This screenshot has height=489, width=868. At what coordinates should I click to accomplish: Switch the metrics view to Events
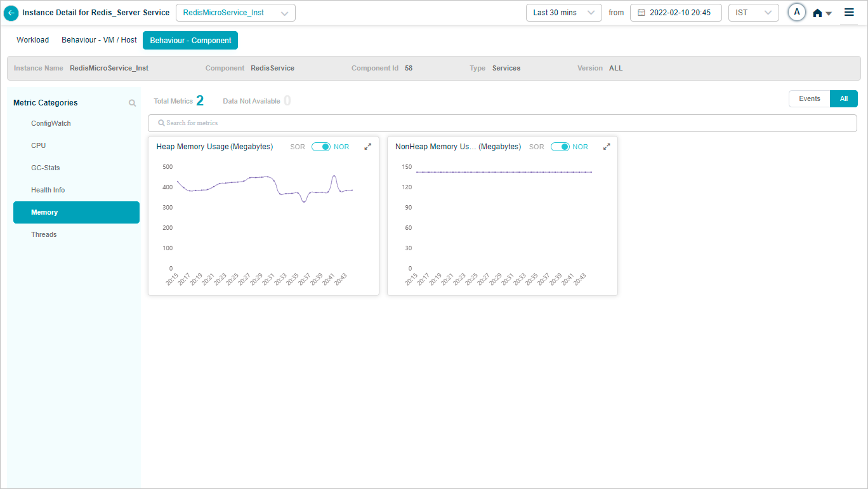809,98
